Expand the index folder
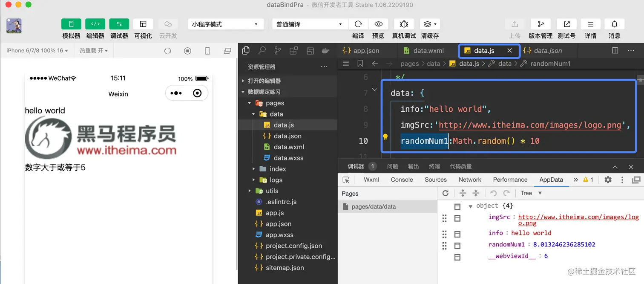This screenshot has height=284, width=644. [288, 169]
